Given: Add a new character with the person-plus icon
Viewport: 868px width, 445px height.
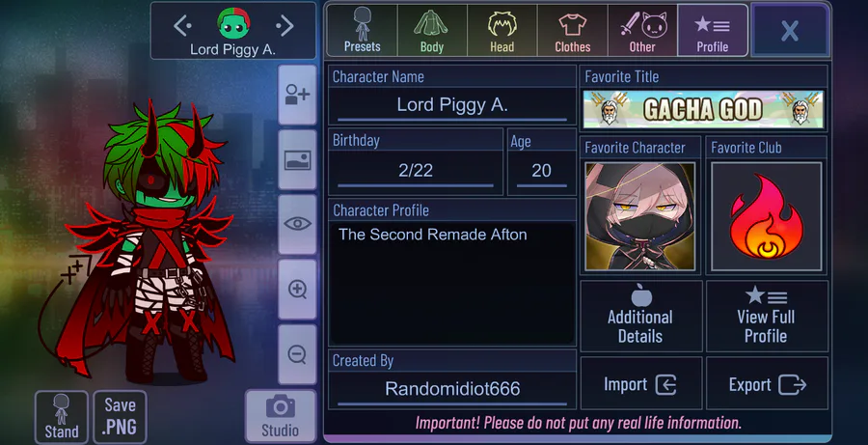Looking at the screenshot, I should [297, 95].
